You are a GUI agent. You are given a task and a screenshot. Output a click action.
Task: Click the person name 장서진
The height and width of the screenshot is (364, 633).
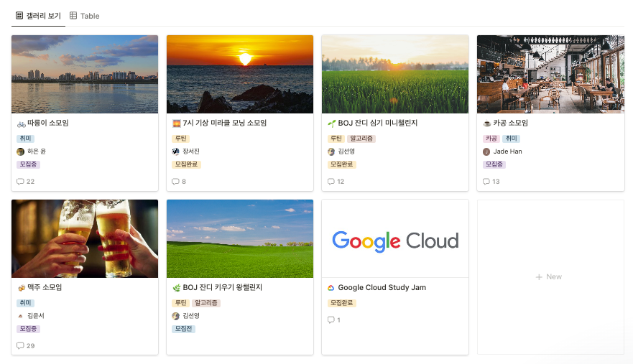191,151
